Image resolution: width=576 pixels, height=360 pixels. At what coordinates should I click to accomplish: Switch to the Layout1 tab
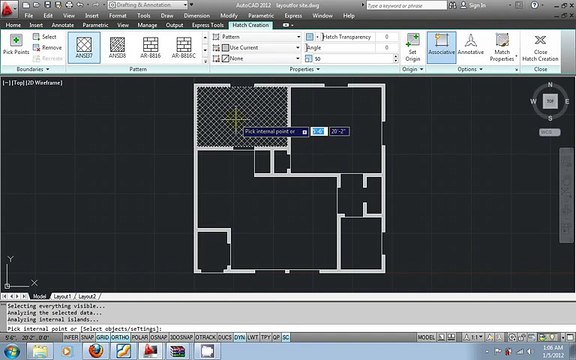(62, 296)
